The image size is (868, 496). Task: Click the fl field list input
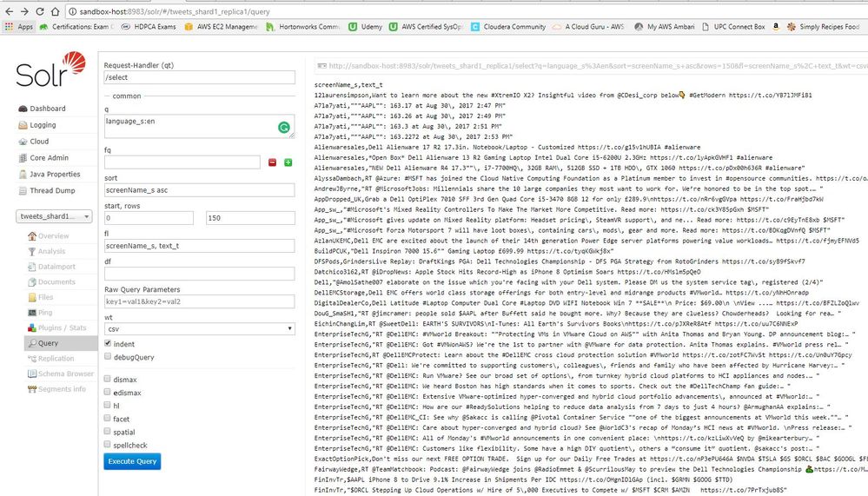pyautogui.click(x=199, y=246)
